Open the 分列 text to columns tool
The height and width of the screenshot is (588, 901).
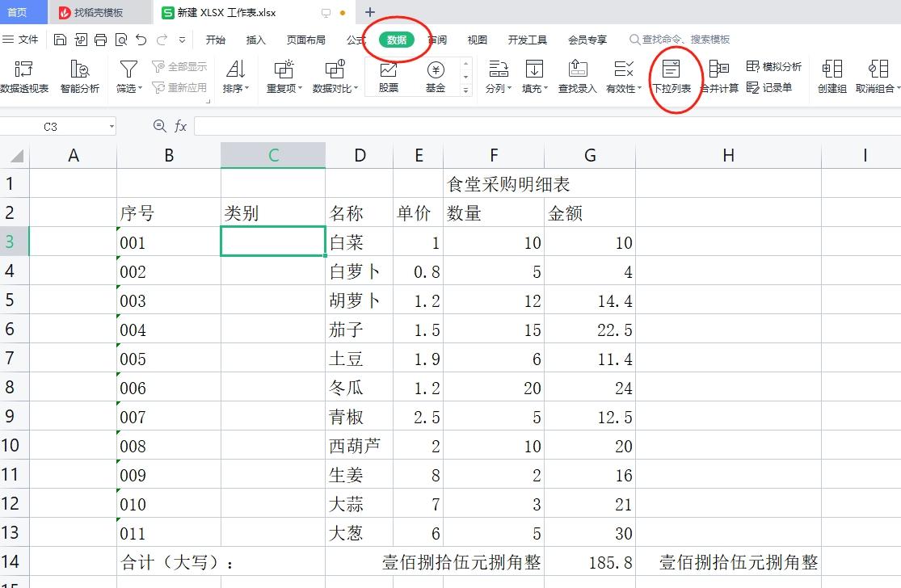[x=499, y=77]
